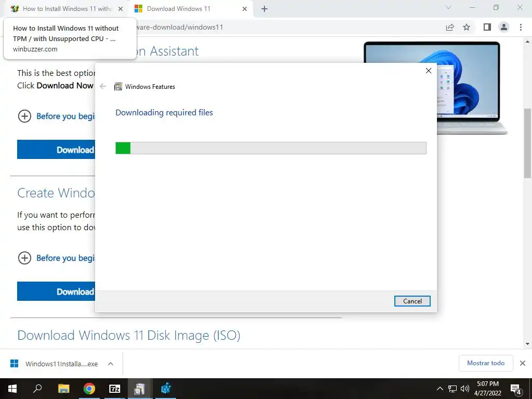Open taskbar search
The image size is (532, 399).
[37, 388]
